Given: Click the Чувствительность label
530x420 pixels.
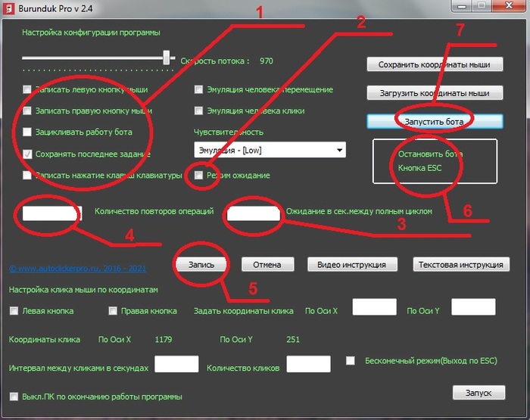Looking at the screenshot, I should [229, 132].
